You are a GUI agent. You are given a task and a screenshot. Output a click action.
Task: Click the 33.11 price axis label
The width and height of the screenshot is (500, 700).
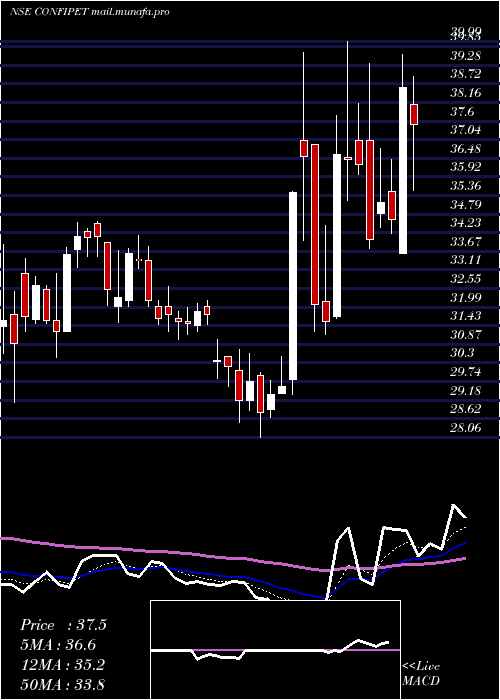[466, 260]
